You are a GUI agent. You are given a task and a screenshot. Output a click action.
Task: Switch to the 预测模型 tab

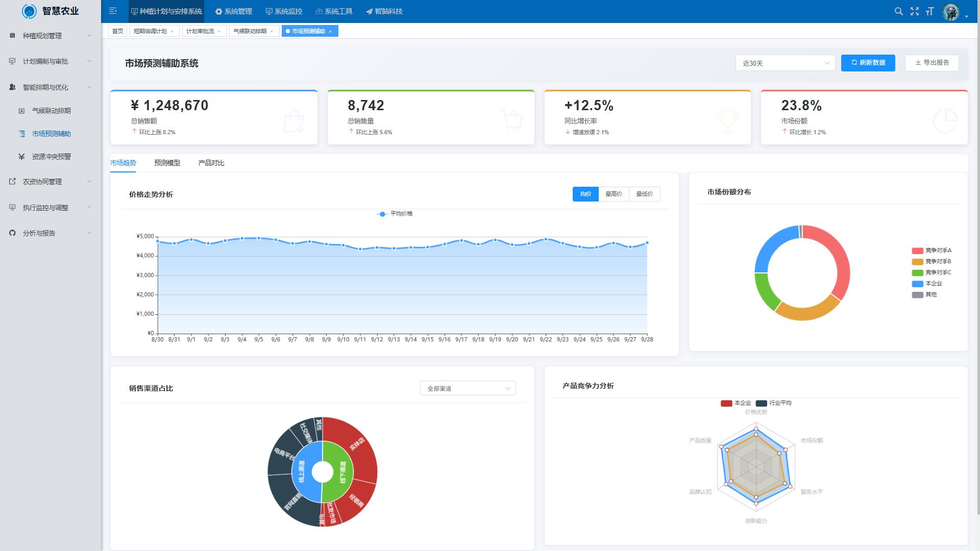point(167,163)
